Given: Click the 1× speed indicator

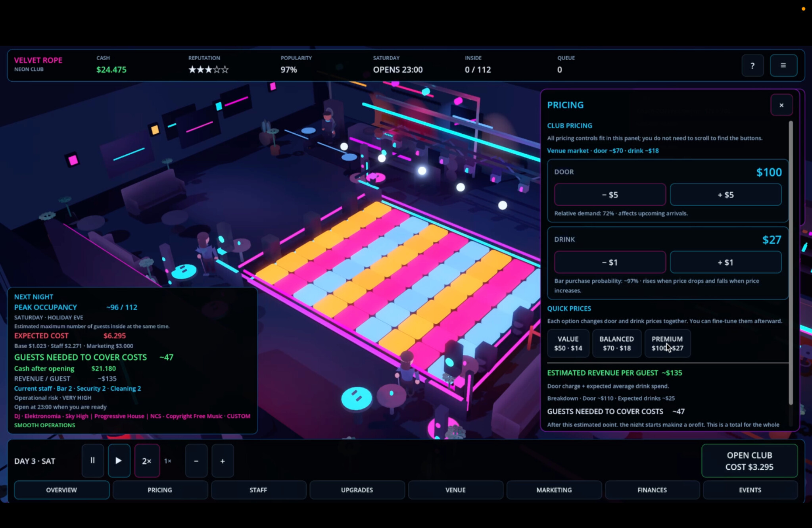Looking at the screenshot, I should tap(168, 461).
